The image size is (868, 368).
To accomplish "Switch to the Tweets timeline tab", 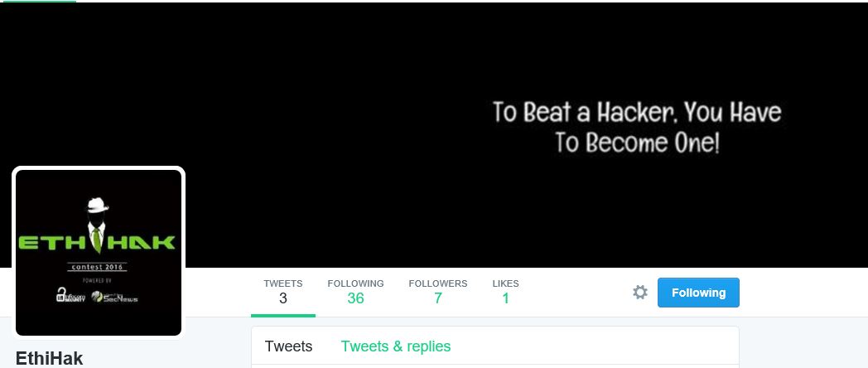I will click(288, 346).
